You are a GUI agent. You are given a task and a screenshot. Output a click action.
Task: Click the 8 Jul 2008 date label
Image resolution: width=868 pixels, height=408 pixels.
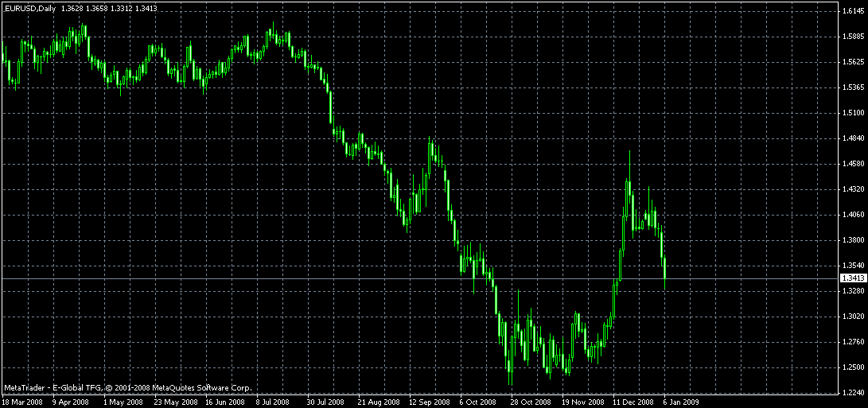click(274, 402)
